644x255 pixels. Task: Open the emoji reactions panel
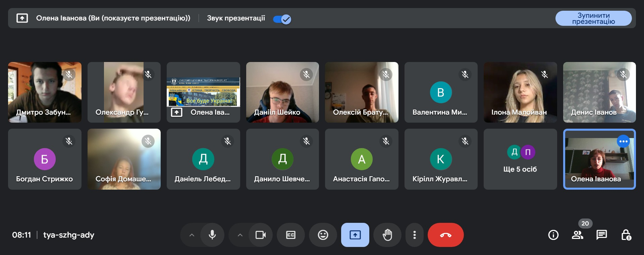coord(323,235)
